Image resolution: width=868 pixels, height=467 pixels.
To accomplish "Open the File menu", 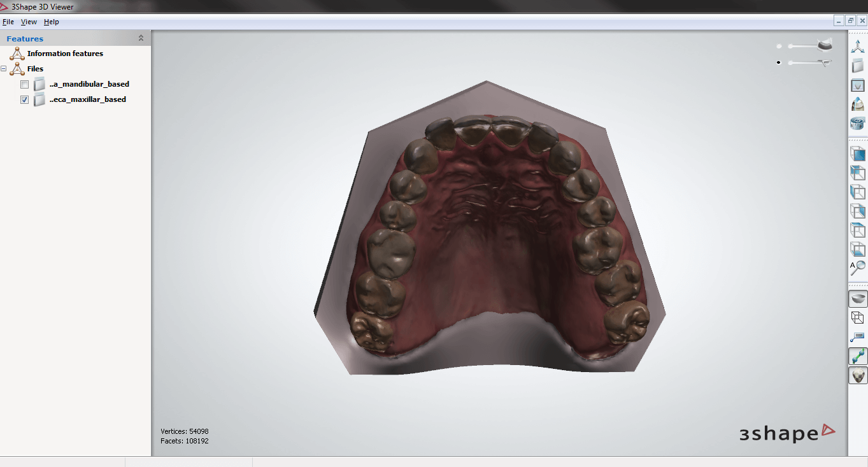I will [8, 22].
